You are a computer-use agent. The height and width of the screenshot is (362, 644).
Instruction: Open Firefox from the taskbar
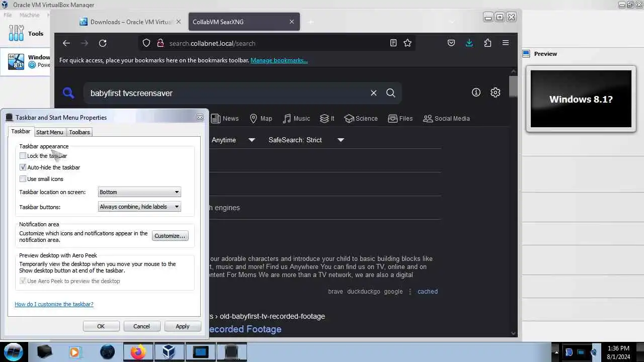[x=138, y=352]
